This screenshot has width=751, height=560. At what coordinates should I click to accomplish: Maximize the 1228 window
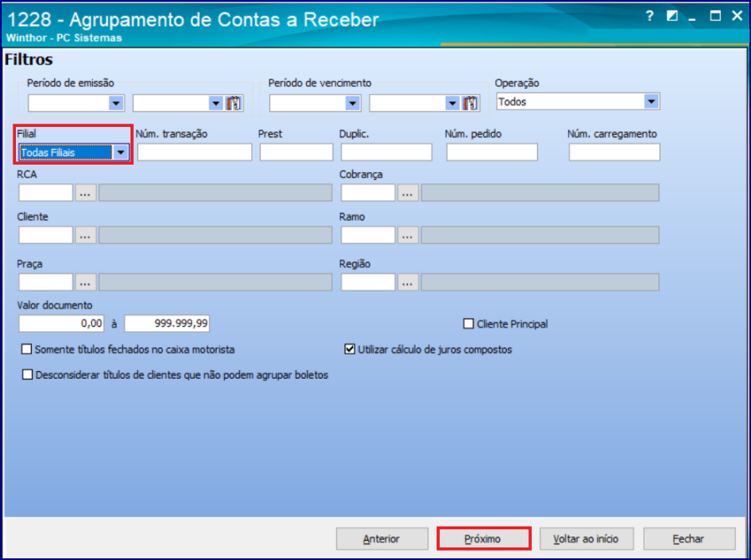point(715,16)
